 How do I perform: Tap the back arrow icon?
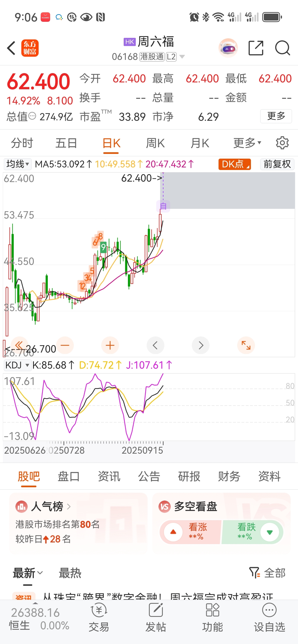[x=11, y=48]
